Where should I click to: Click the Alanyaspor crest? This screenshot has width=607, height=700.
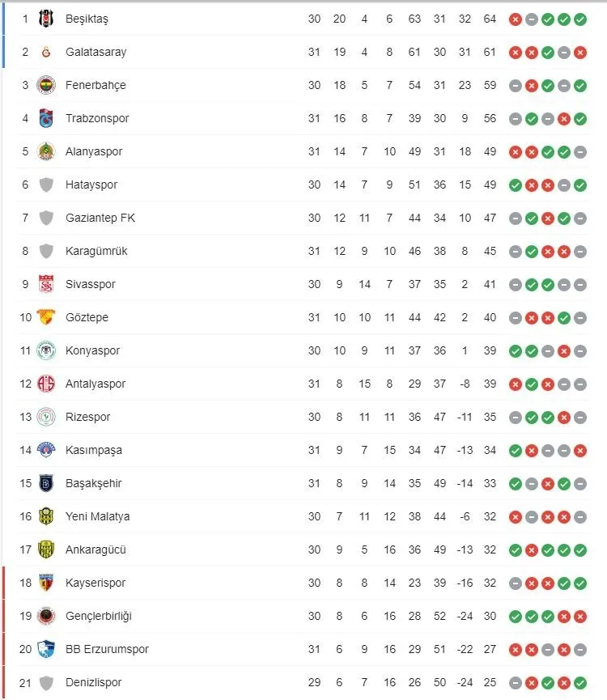coord(46,151)
